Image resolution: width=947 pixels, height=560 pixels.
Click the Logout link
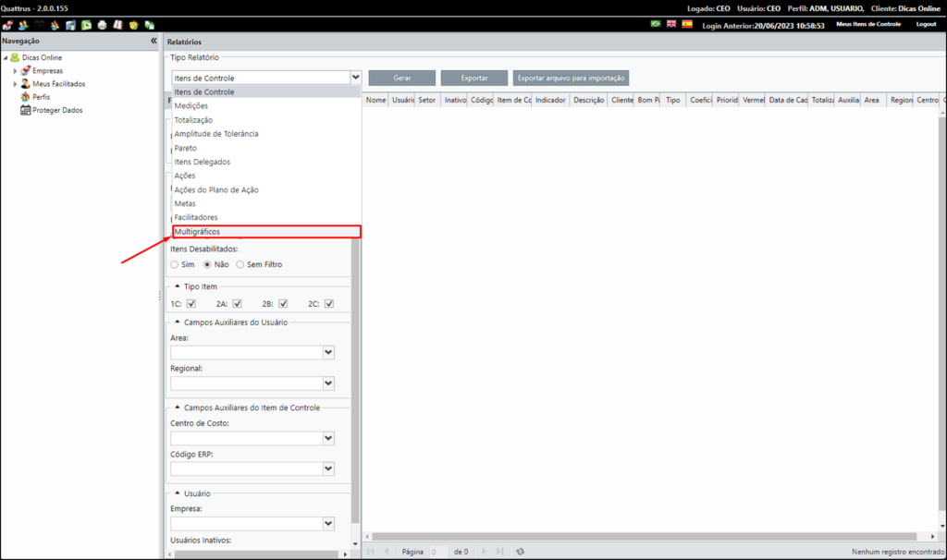pos(926,24)
